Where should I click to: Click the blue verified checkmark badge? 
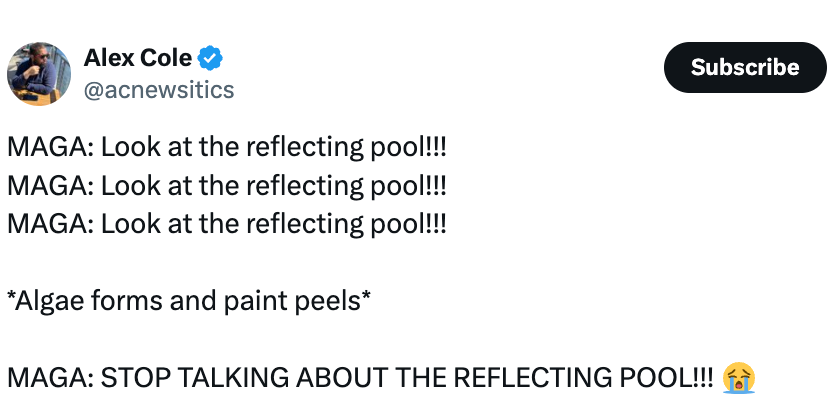[210, 58]
